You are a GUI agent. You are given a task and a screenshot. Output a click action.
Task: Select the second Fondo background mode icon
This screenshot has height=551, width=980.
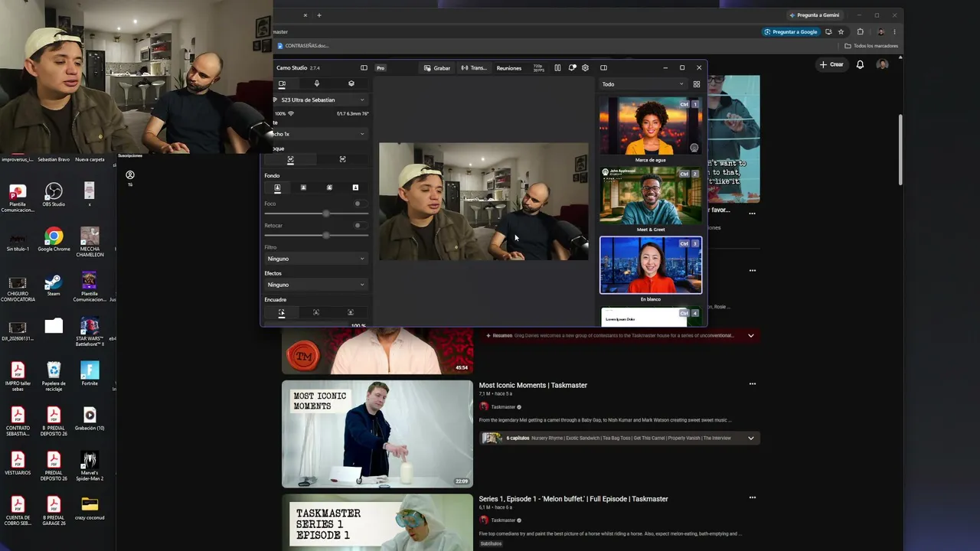pyautogui.click(x=303, y=187)
